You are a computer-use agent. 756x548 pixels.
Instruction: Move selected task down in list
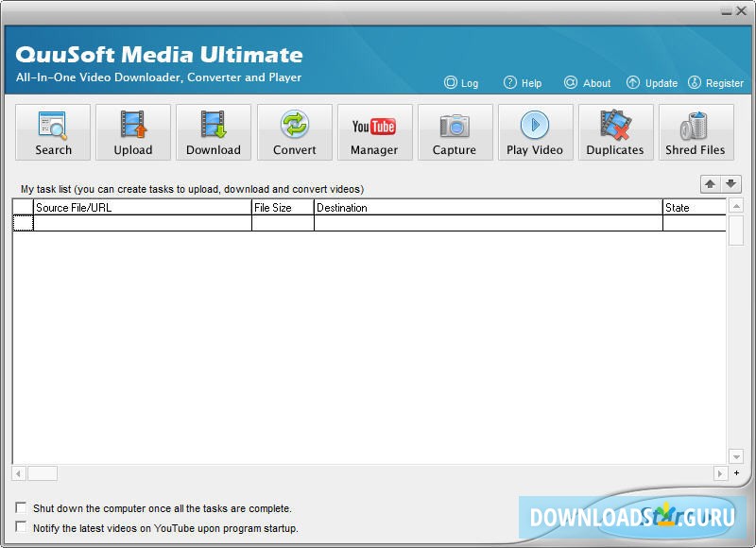click(x=729, y=184)
